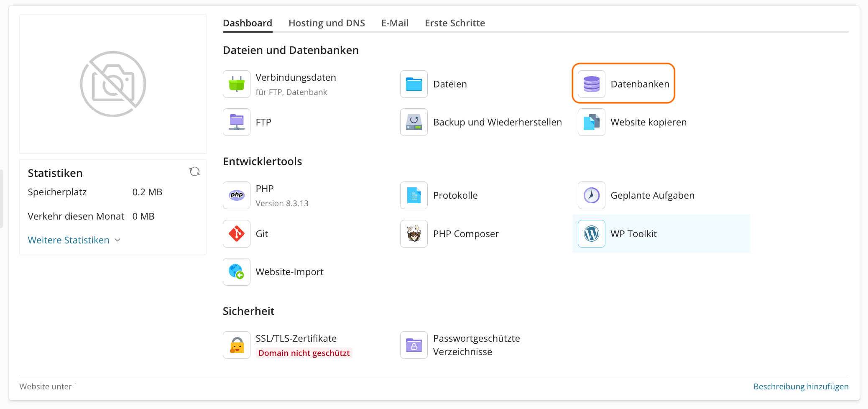Open the Website-Import label
Viewport: 868px width, 409px height.
(x=289, y=272)
